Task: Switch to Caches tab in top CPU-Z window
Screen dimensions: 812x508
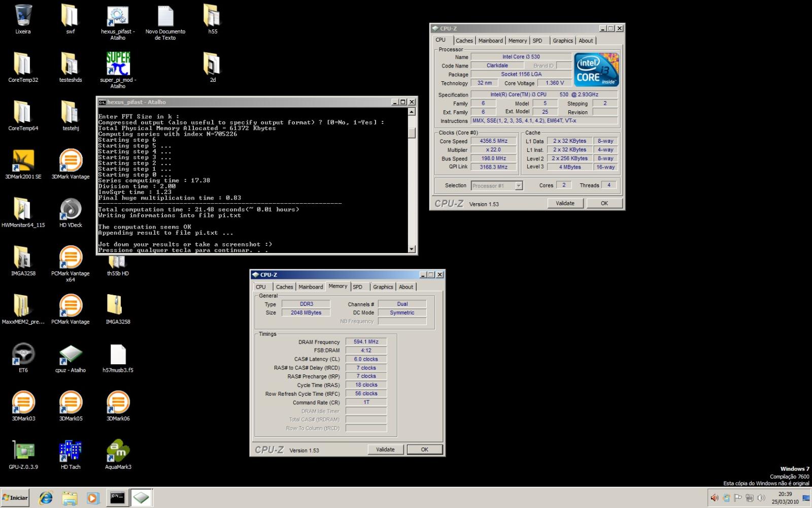Action: tap(464, 41)
